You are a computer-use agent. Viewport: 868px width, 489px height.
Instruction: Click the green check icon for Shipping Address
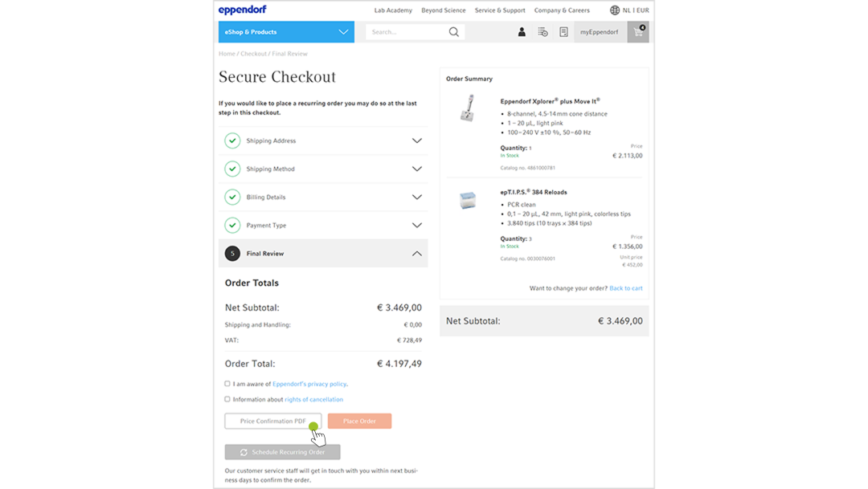(232, 141)
